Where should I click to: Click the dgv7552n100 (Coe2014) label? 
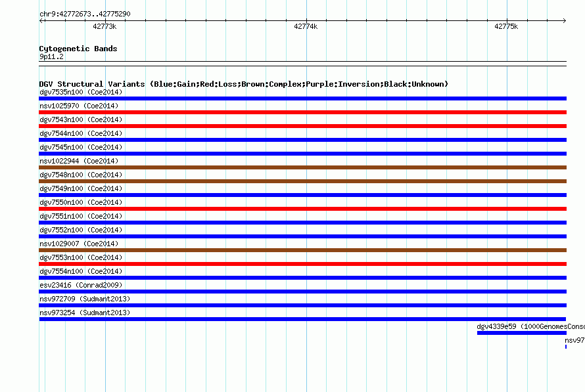(81, 230)
